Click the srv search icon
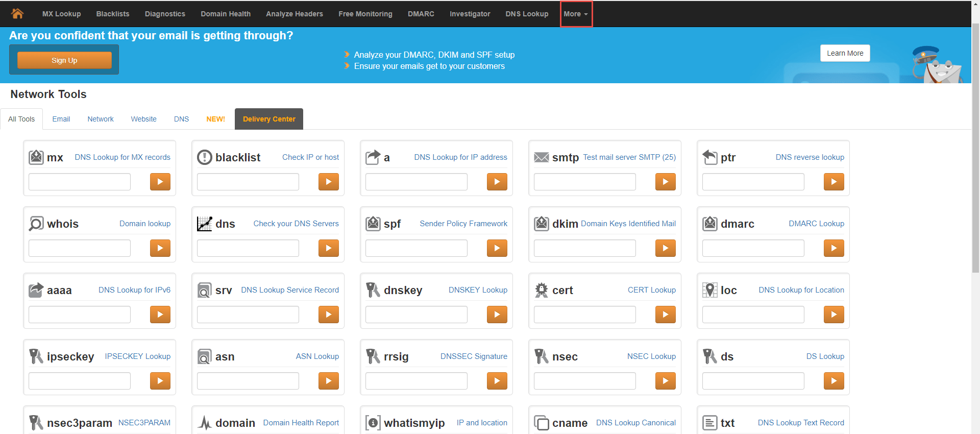The width and height of the screenshot is (980, 434). 204,290
